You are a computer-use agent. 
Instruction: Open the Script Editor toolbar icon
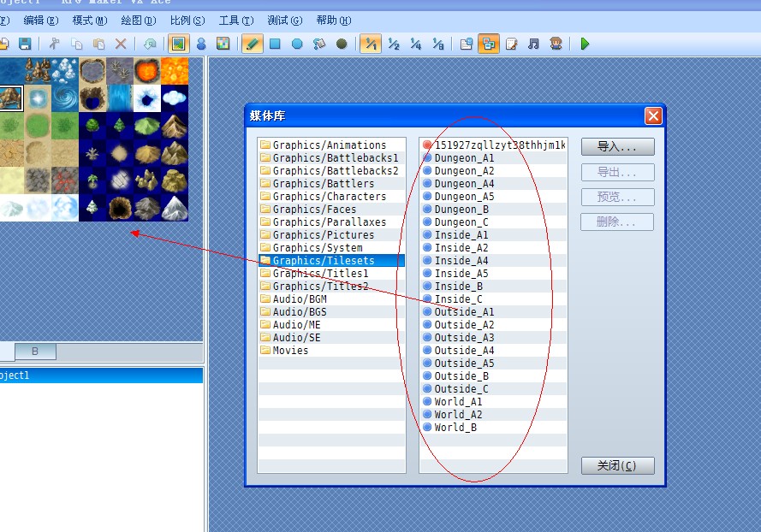click(x=512, y=44)
